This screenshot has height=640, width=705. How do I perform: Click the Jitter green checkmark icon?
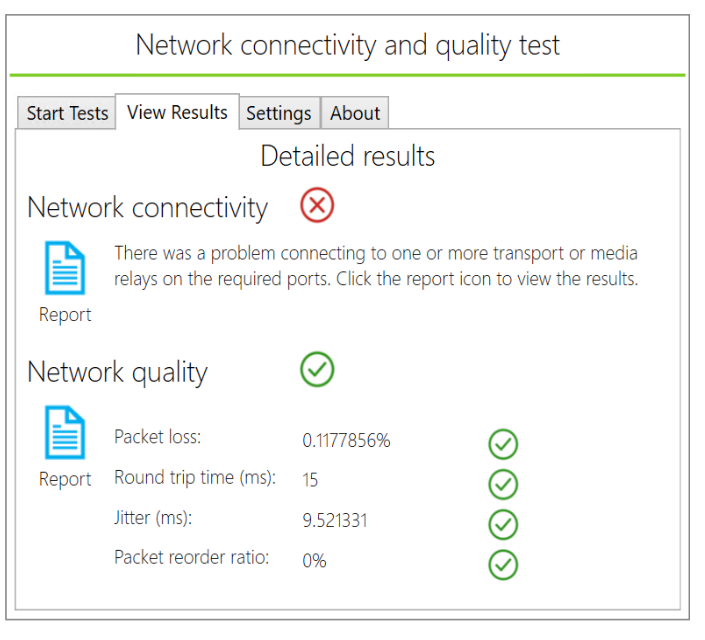click(503, 524)
